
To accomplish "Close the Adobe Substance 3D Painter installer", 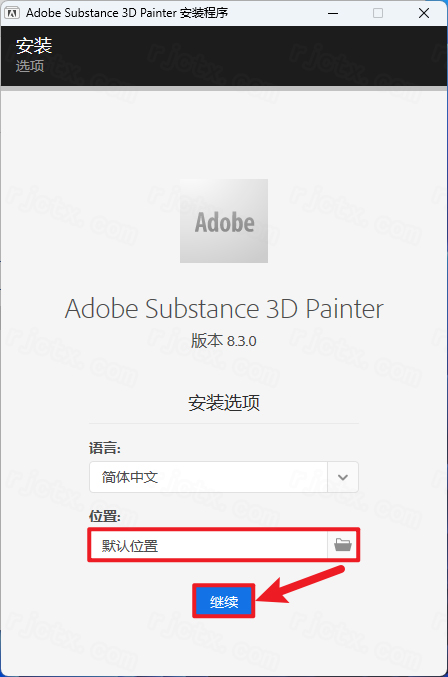I will point(424,13).
